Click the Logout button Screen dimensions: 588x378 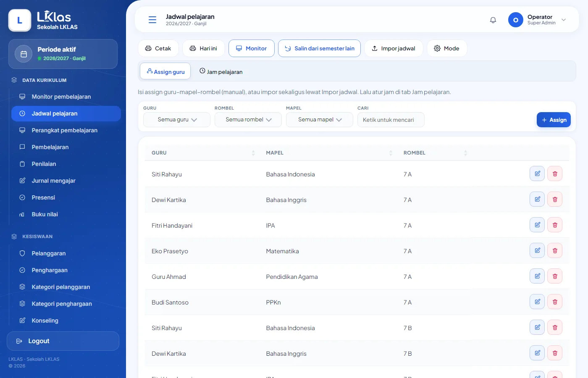[63, 341]
